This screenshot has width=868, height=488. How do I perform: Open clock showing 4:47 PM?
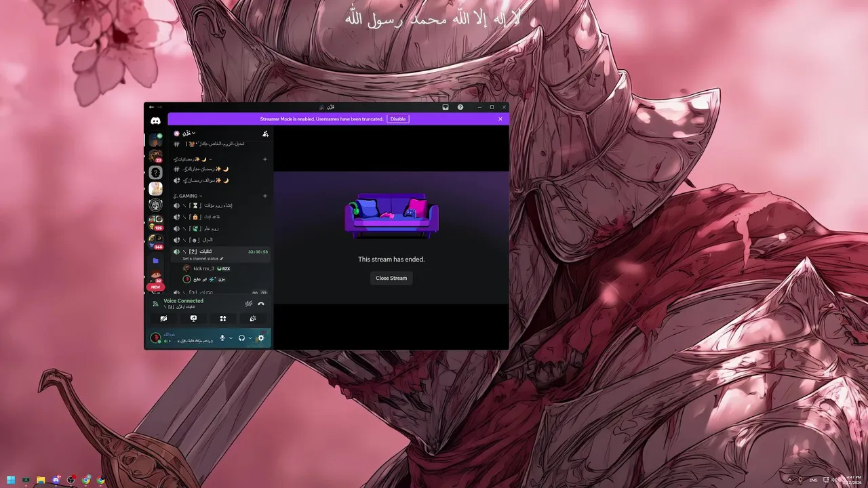point(854,480)
